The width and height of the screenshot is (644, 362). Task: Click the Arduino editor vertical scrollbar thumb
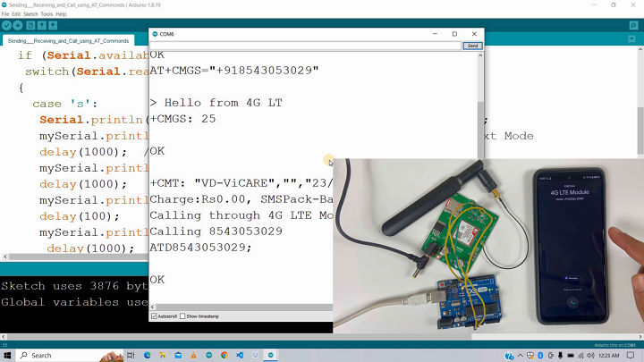click(640, 130)
